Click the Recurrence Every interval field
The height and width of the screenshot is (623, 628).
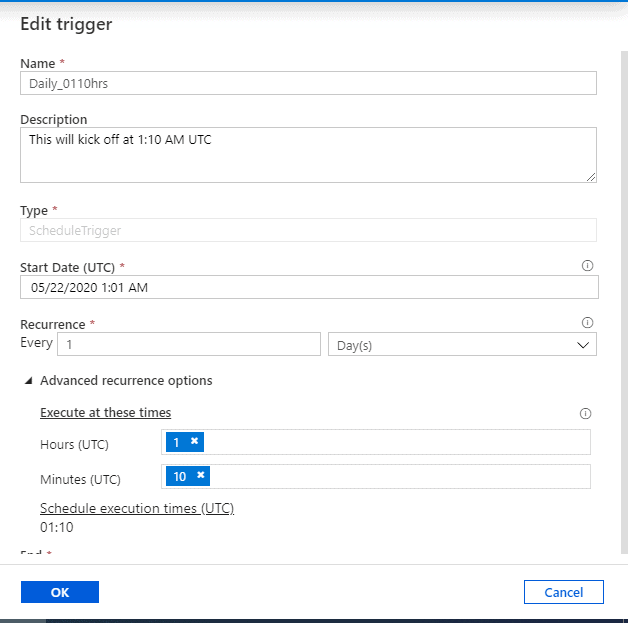coord(189,344)
